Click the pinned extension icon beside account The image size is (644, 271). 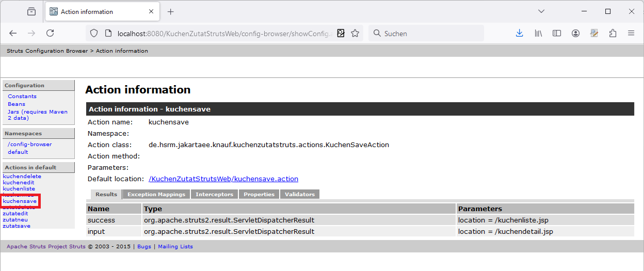pos(594,33)
